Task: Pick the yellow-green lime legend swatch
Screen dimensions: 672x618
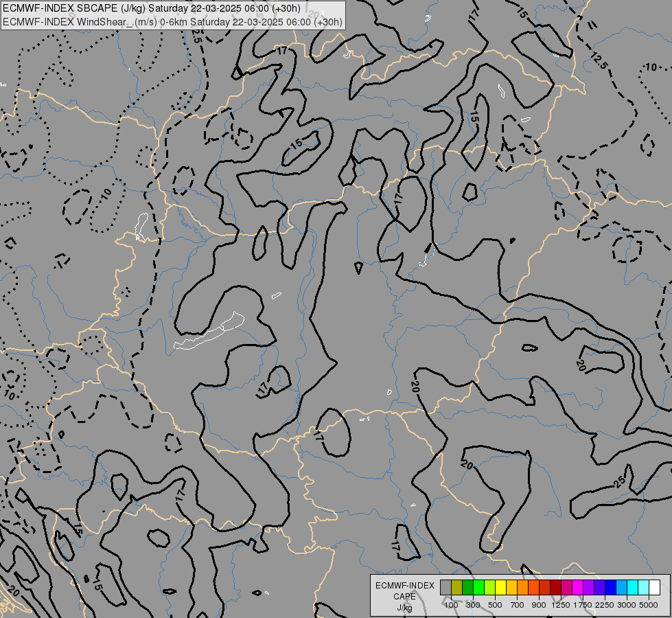Action: click(490, 588)
